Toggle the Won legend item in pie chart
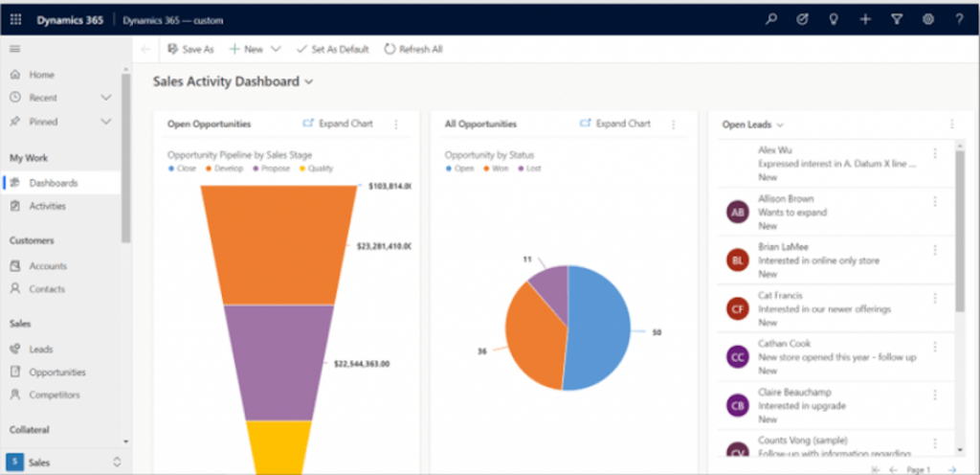 [x=496, y=168]
